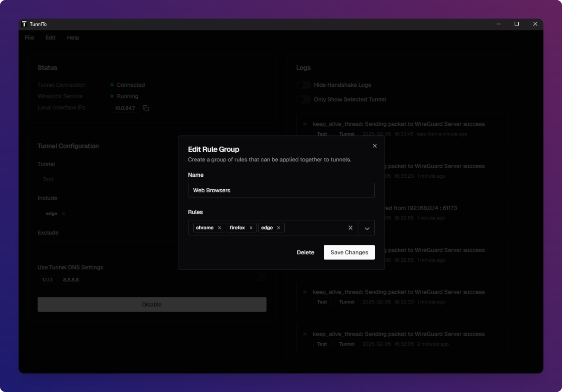Open the File menu
Image resolution: width=562 pixels, height=392 pixels.
[x=29, y=38]
